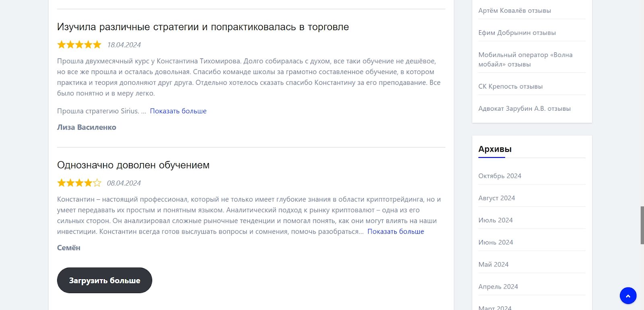
Task: Expand review via Показать больше after Sirius
Action: pyautogui.click(x=178, y=111)
